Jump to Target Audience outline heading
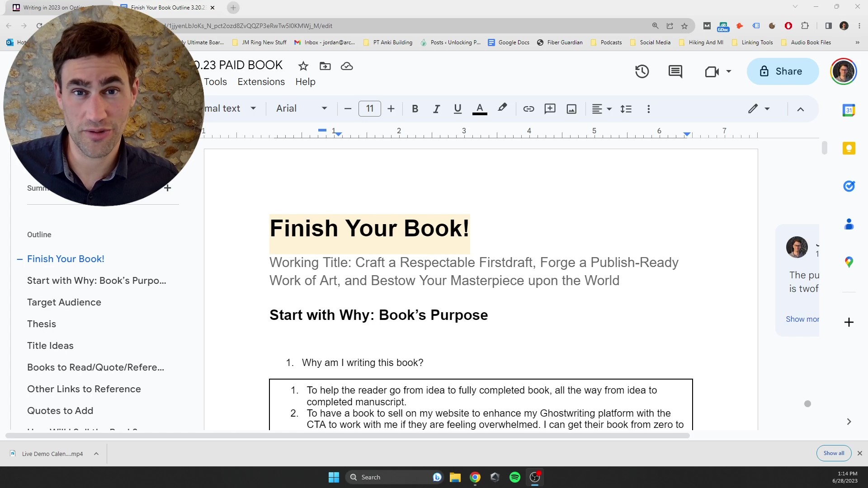This screenshot has width=868, height=488. point(64,302)
